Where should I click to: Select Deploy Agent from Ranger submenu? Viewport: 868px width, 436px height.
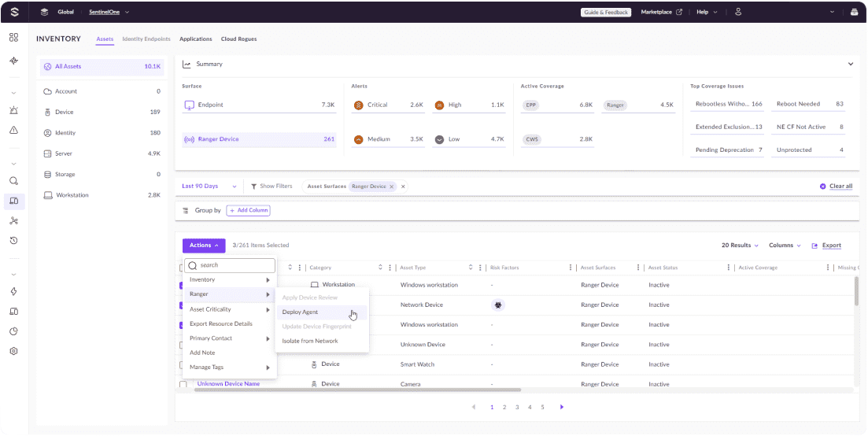300,312
